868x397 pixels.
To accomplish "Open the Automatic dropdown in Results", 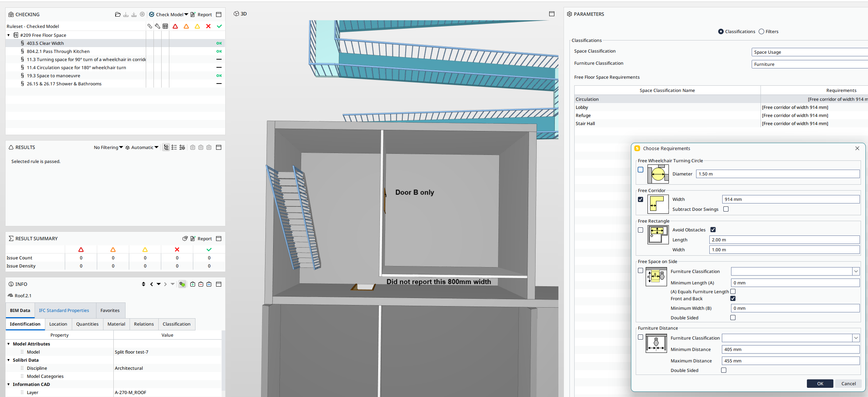I will pos(142,147).
